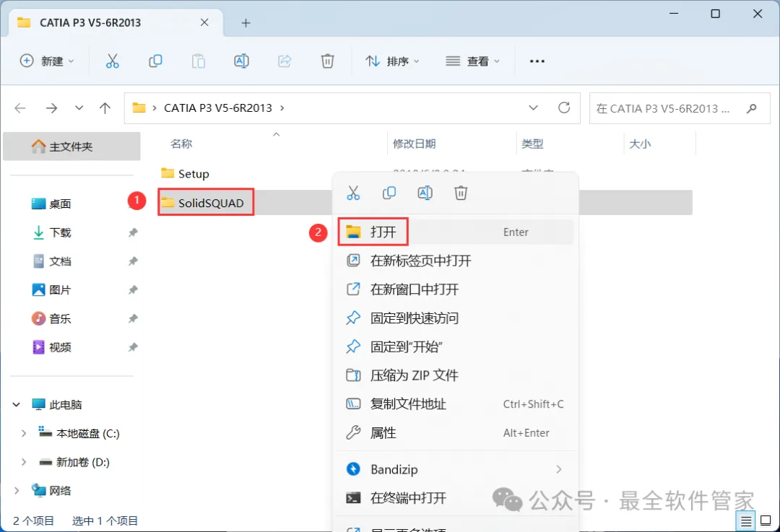
Task: Open the 新建 dropdown menu
Action: 47,61
